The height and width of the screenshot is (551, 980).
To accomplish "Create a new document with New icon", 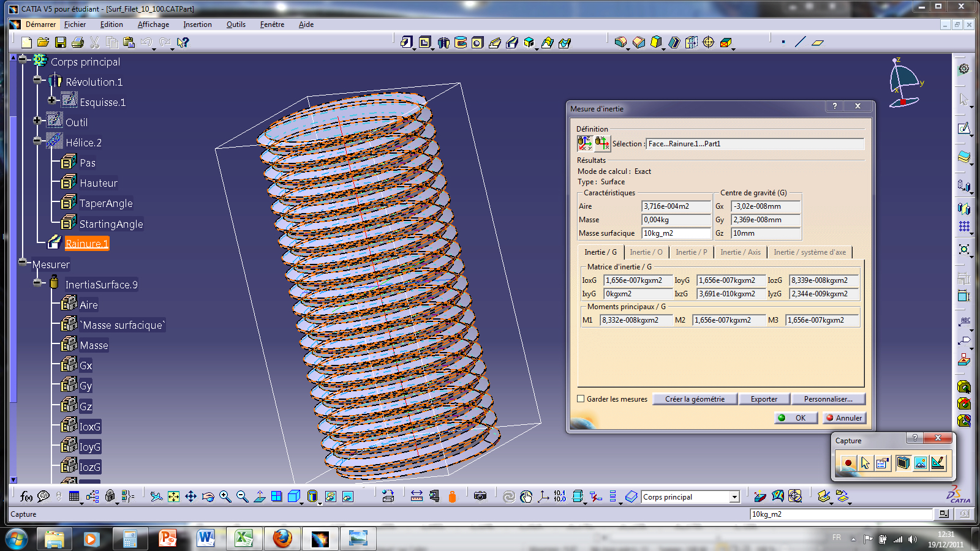I will tap(26, 42).
